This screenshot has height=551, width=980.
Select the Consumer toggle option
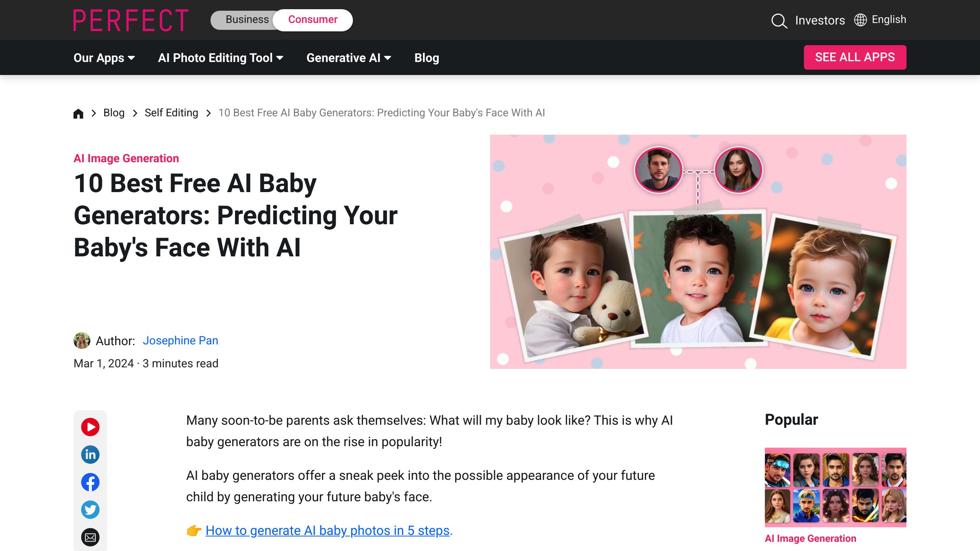click(313, 20)
